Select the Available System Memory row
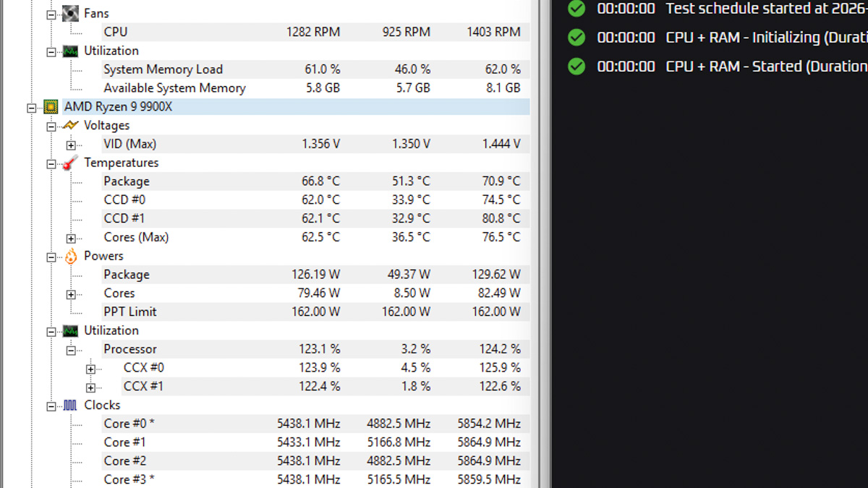868x488 pixels. point(315,88)
